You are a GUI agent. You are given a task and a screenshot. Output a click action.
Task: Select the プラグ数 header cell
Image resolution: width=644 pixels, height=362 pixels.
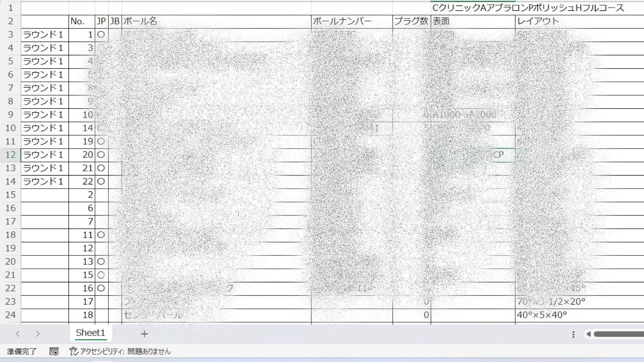(x=411, y=21)
